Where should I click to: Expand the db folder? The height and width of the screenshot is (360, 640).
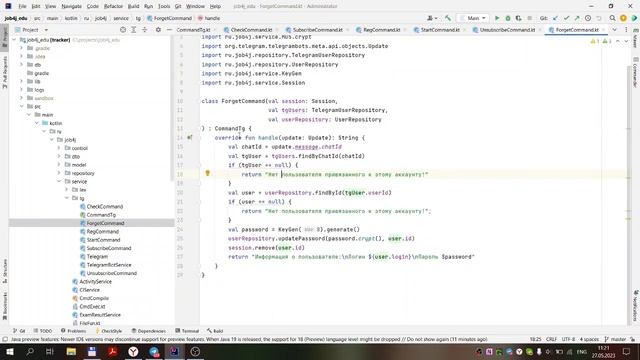pyautogui.click(x=22, y=64)
